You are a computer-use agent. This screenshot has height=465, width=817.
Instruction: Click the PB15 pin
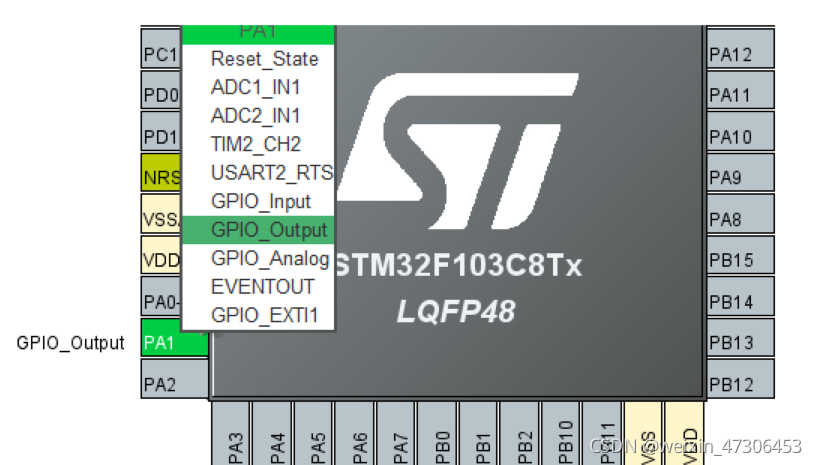(740, 255)
